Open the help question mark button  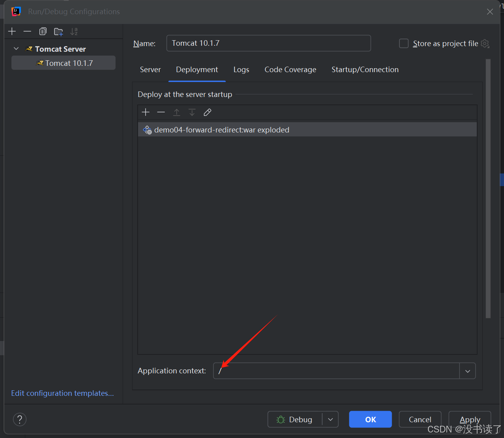pos(20,419)
